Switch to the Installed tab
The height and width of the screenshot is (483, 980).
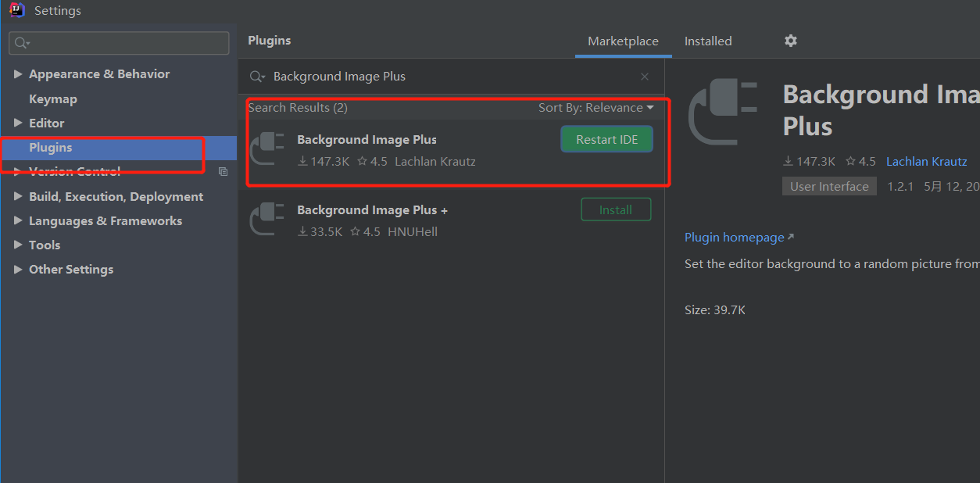tap(707, 41)
